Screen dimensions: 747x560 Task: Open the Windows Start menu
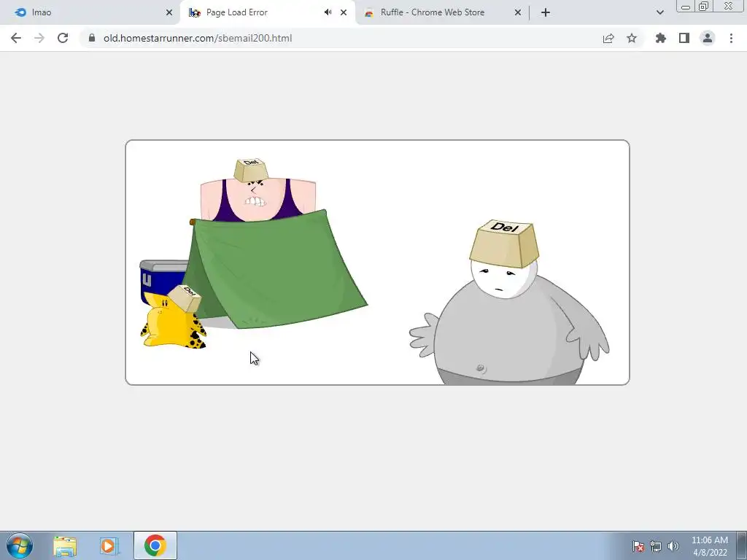tap(20, 545)
